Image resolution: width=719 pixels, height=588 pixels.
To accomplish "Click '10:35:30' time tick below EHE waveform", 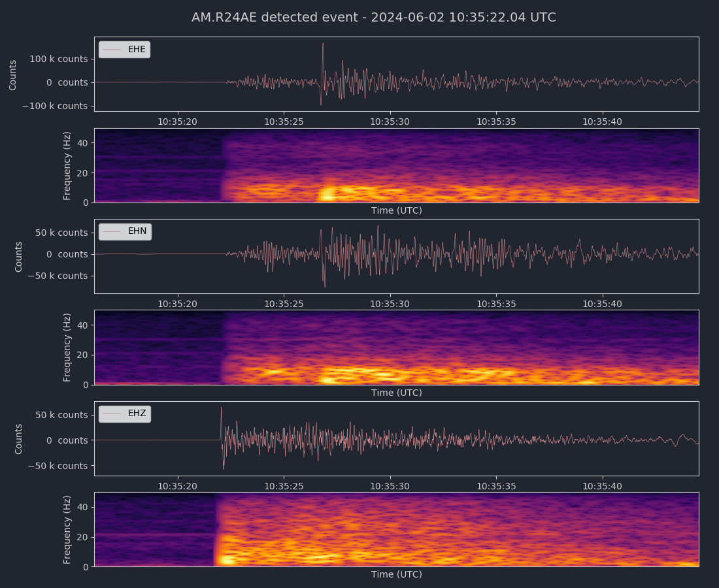I will click(390, 122).
